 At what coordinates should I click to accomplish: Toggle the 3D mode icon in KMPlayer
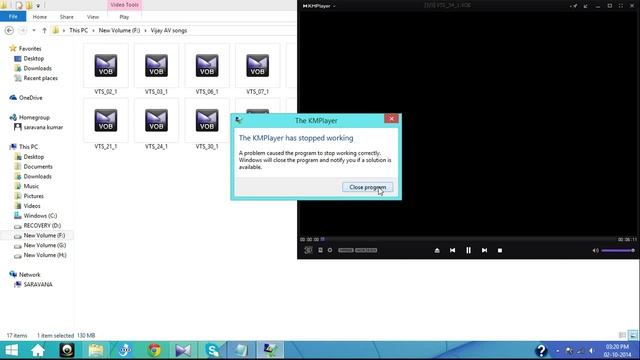pyautogui.click(x=308, y=250)
